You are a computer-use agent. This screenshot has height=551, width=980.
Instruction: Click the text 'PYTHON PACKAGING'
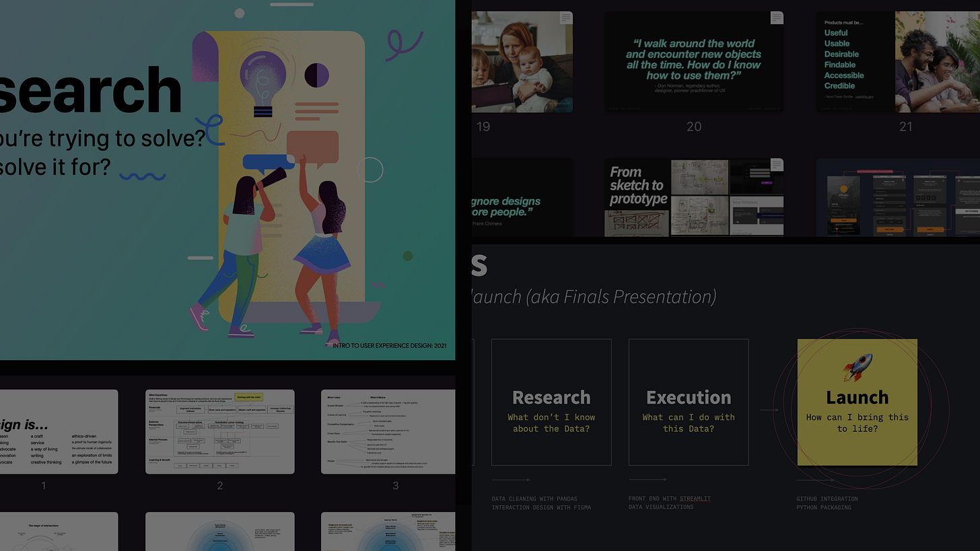[x=823, y=507]
